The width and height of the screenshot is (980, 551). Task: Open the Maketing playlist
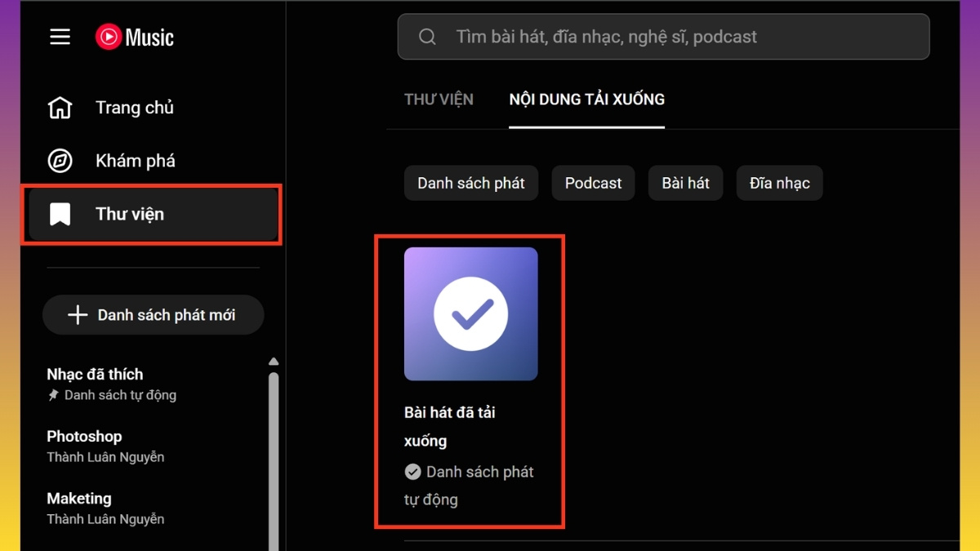pos(79,499)
